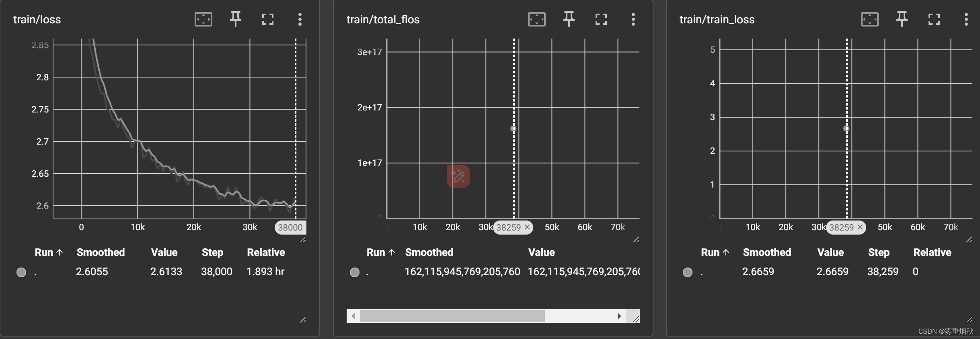Click the 38259 step label in train/total_flos chart
The height and width of the screenshot is (339, 980).
(508, 227)
